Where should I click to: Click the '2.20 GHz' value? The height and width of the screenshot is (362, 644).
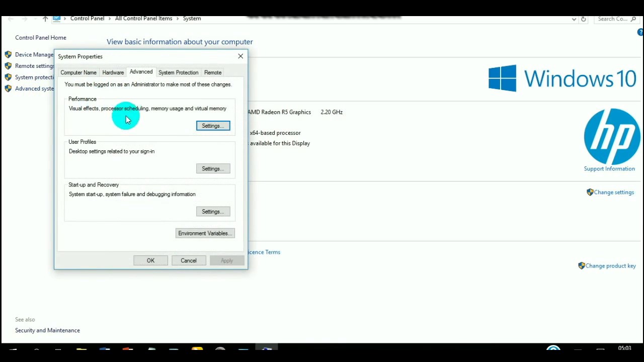[x=332, y=112]
